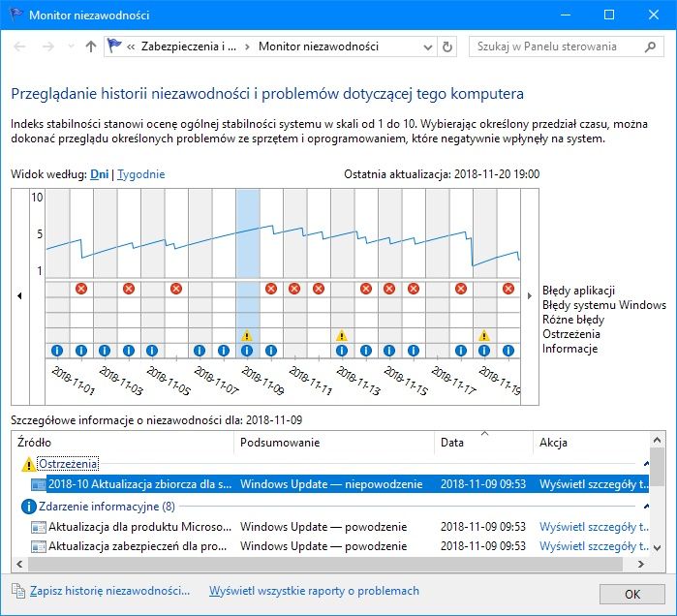Click the Zapisz historię niezawodności link
The image size is (677, 616).
coord(109,591)
